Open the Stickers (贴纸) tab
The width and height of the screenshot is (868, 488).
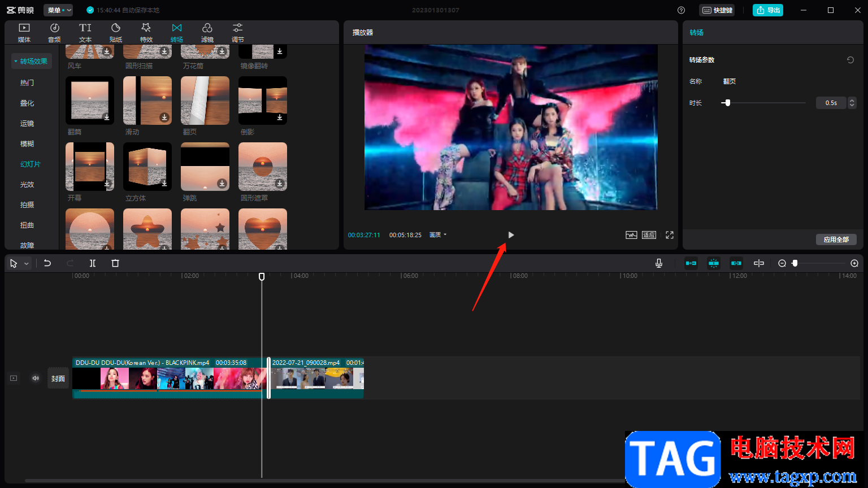(x=116, y=33)
